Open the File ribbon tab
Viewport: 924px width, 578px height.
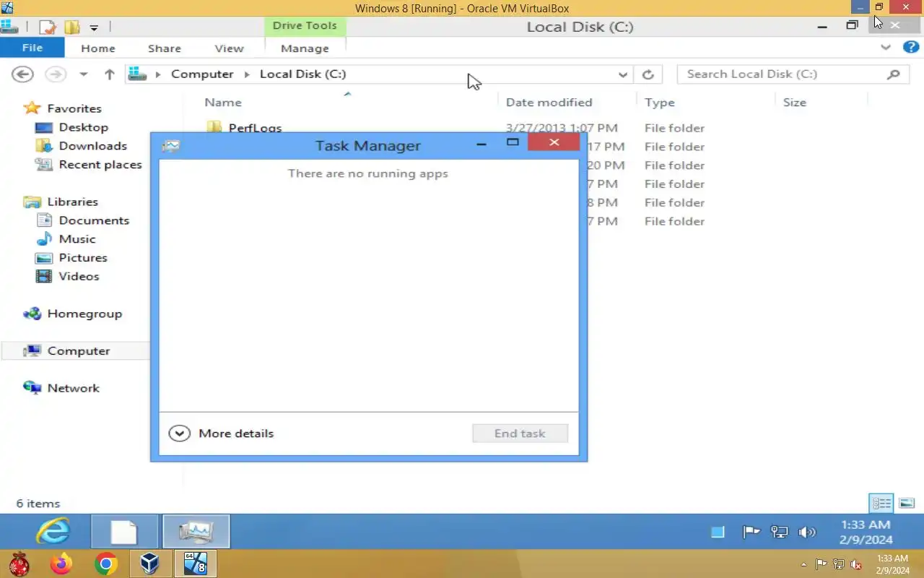tap(32, 48)
